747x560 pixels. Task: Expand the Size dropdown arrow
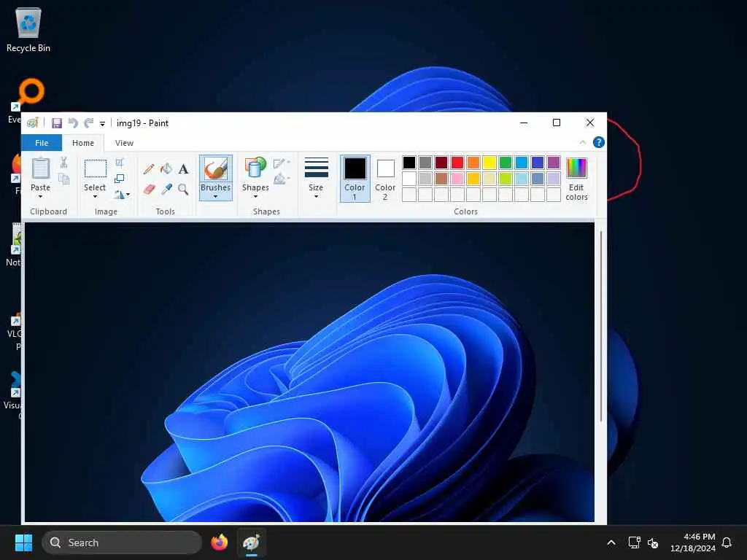click(x=317, y=196)
